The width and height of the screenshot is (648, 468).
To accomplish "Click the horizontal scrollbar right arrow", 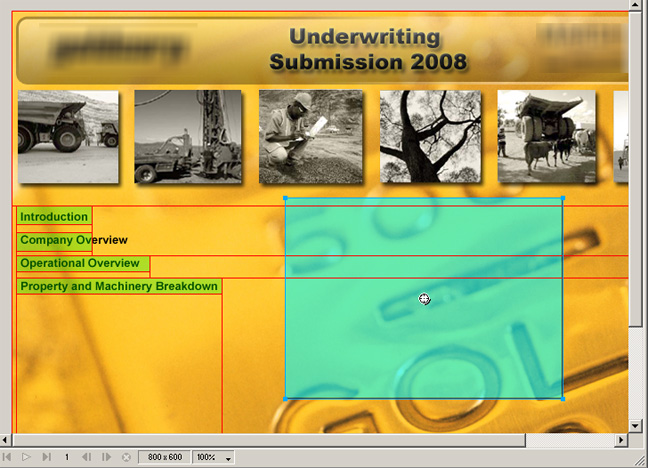I will pyautogui.click(x=621, y=440).
